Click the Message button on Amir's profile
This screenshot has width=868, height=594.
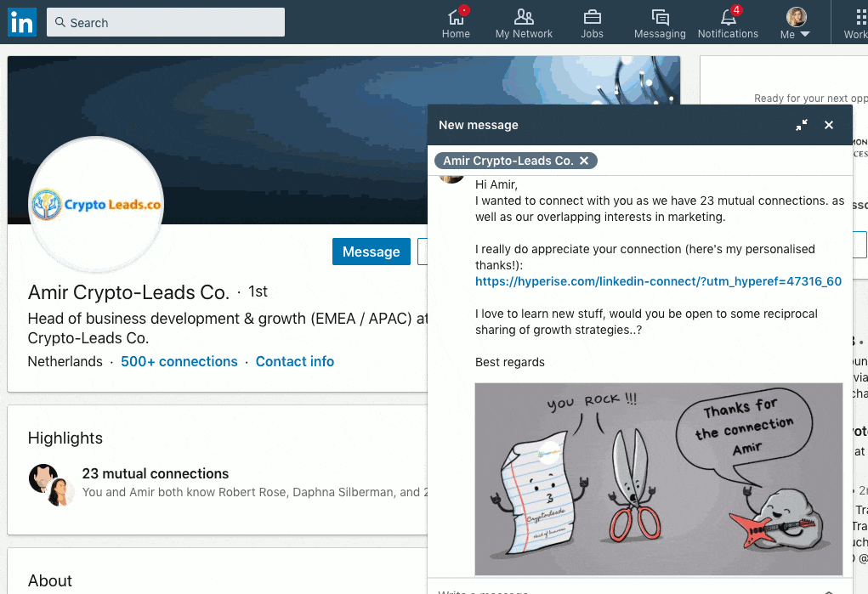click(371, 252)
